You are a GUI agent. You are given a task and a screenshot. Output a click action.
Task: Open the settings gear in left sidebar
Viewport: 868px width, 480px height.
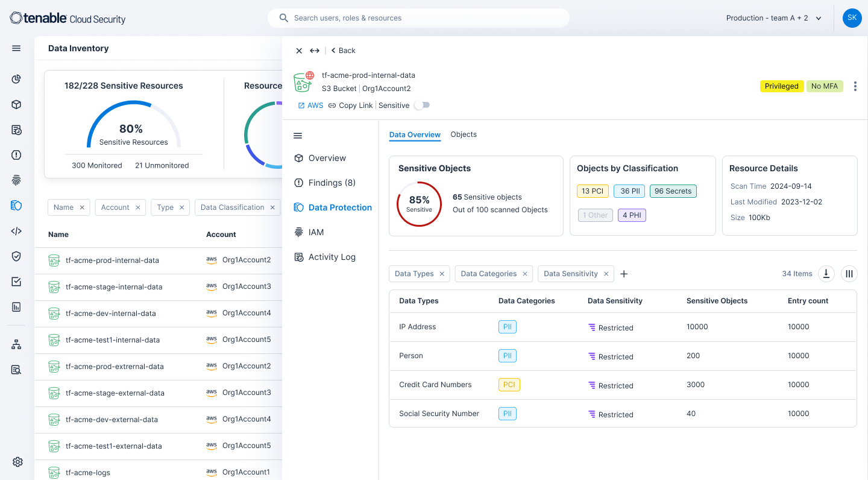pos(17,462)
